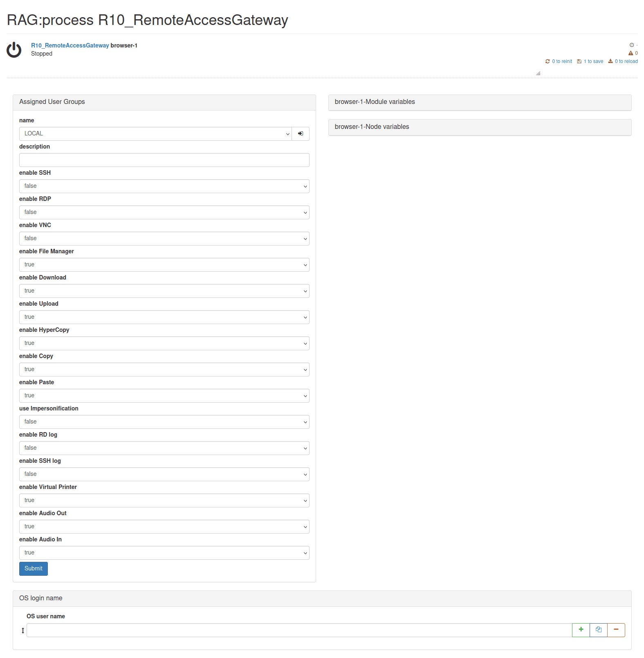Click the green plus add-row icon
Image resolution: width=644 pixels, height=658 pixels.
tap(581, 630)
